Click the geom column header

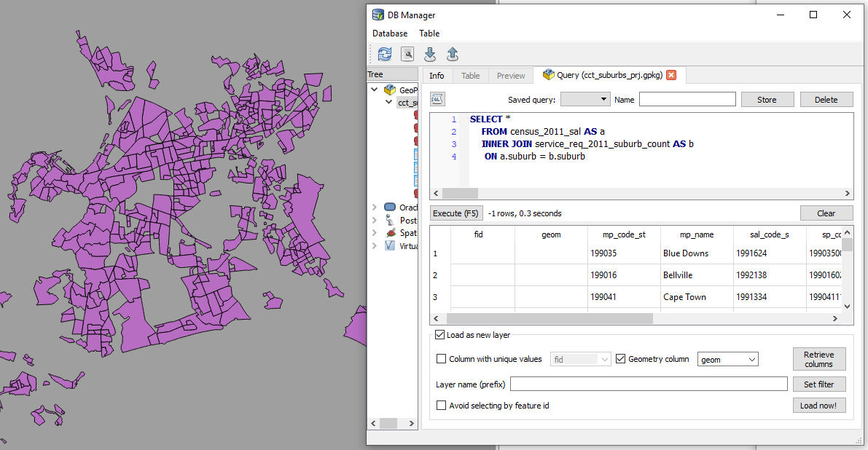pos(551,235)
